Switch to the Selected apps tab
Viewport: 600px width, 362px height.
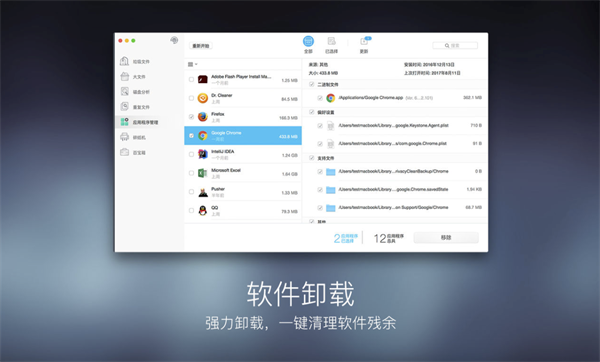coord(331,45)
